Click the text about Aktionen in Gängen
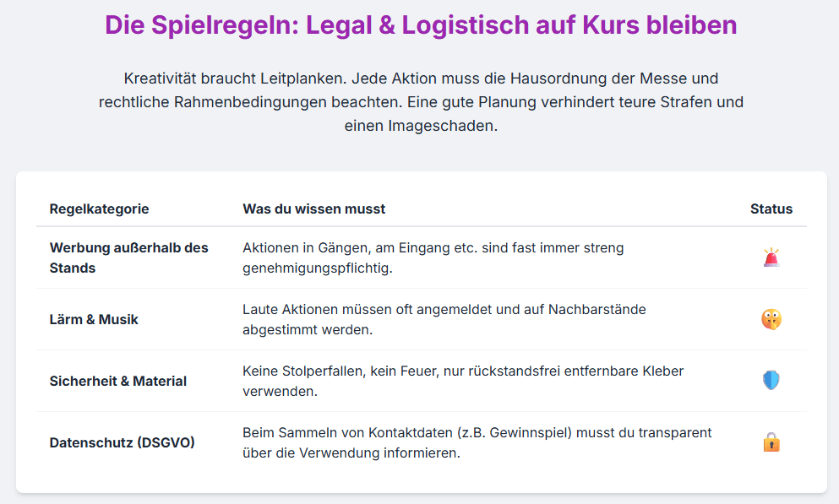Screen dimensions: 839x504 coord(433,248)
